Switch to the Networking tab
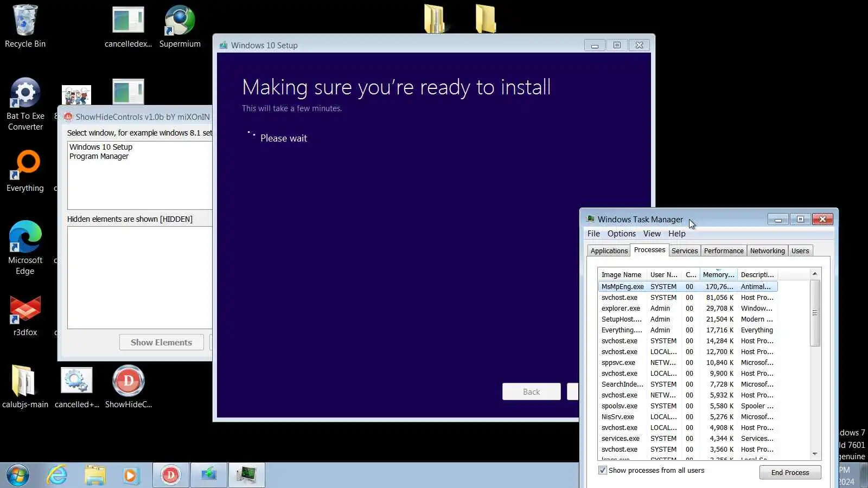The width and height of the screenshot is (868, 488). (767, 251)
